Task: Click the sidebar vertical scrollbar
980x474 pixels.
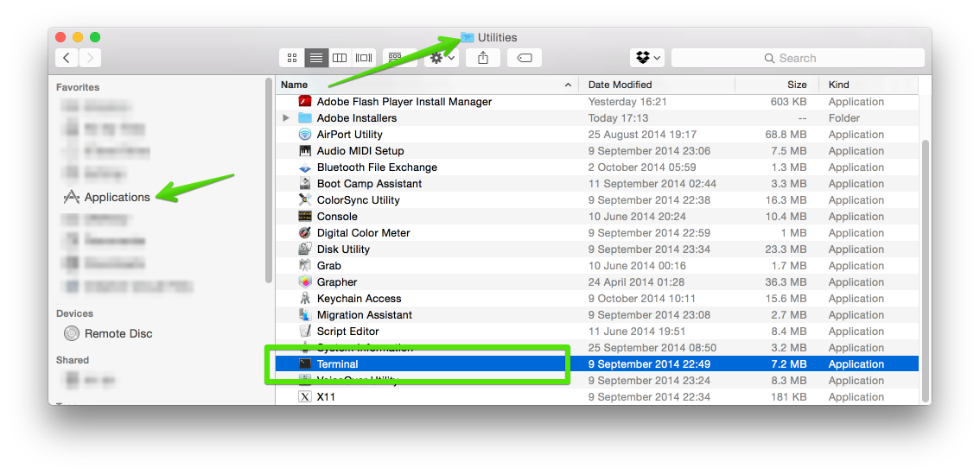Action: coord(269,180)
